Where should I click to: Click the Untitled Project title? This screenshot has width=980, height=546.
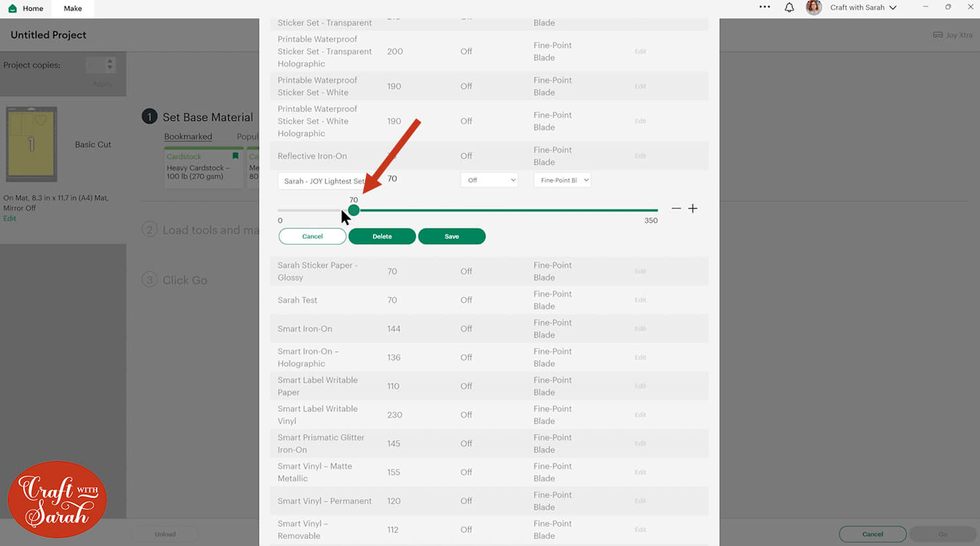pyautogui.click(x=48, y=35)
